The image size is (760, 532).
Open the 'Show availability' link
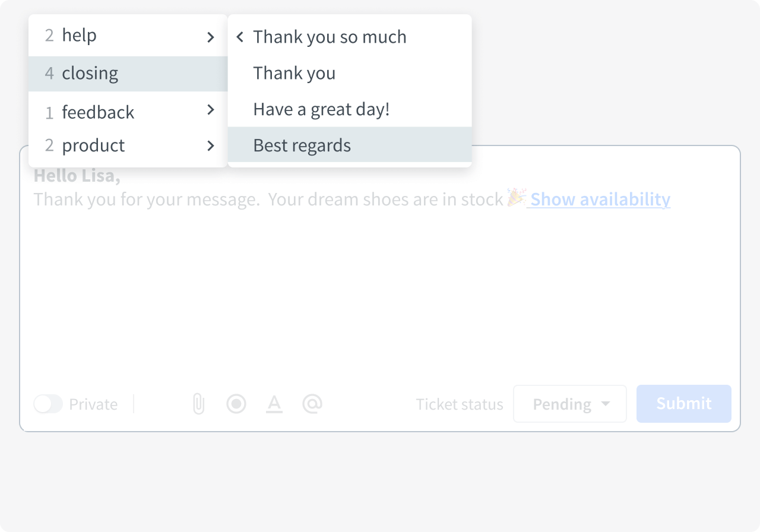click(x=598, y=199)
